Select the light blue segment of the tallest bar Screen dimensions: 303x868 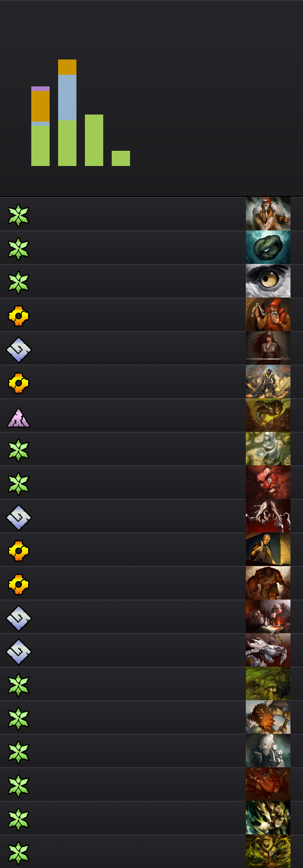pyautogui.click(x=67, y=98)
